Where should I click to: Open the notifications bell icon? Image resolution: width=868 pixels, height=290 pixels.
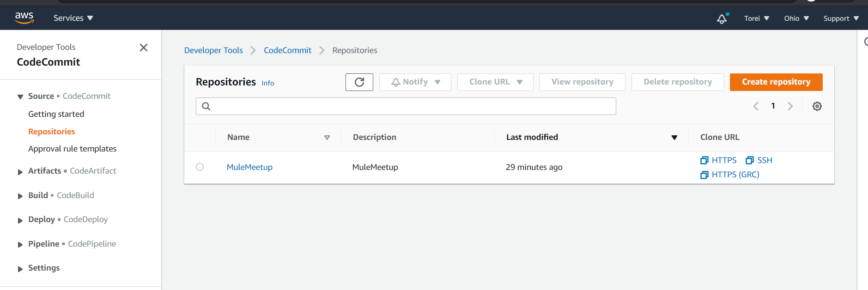pyautogui.click(x=722, y=18)
